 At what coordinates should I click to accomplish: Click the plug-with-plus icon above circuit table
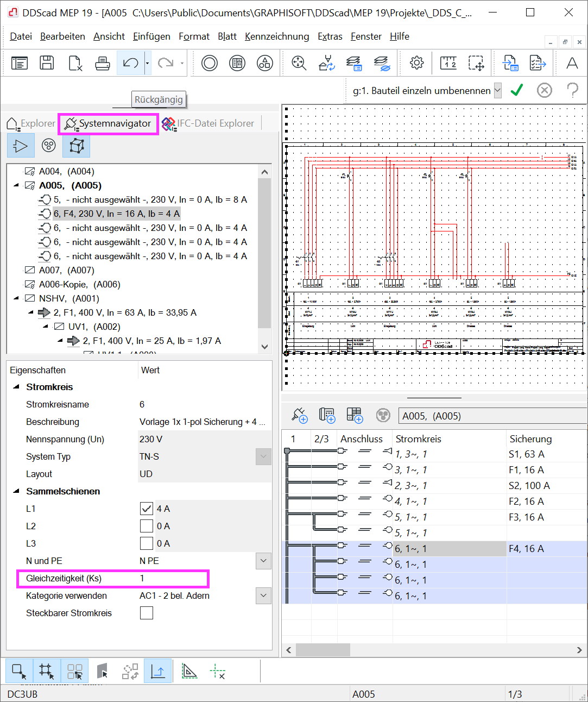pos(299,416)
